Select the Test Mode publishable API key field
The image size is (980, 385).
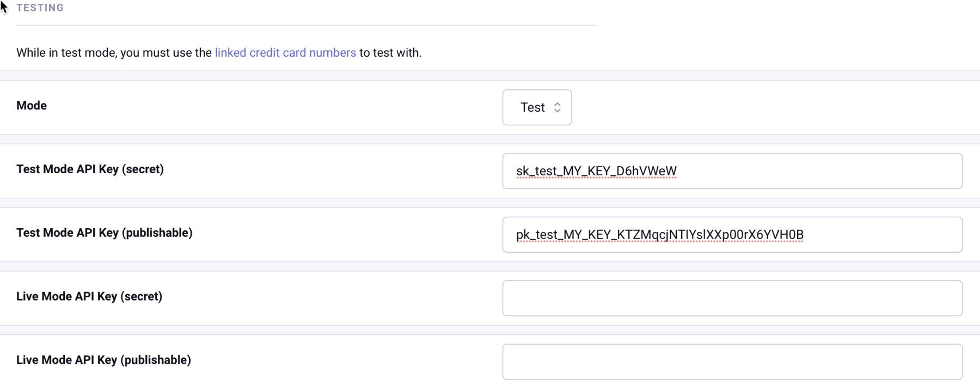click(732, 234)
